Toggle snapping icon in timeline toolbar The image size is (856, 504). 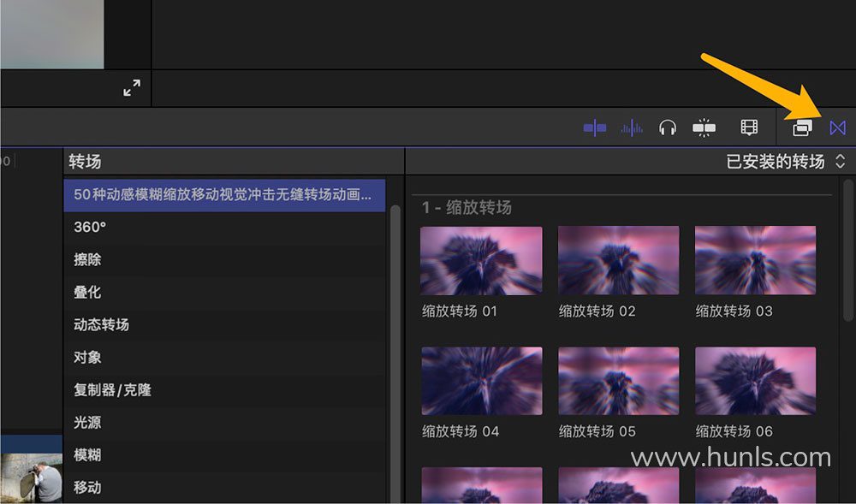click(x=704, y=128)
